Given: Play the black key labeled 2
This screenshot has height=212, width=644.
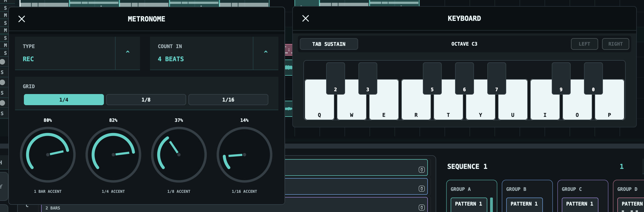Looking at the screenshot, I should [336, 78].
